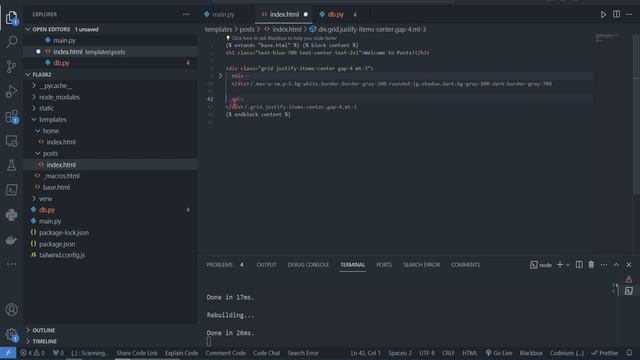Open terminal launch profile dropdown
Image resolution: width=640 pixels, height=360 pixels.
[568, 265]
